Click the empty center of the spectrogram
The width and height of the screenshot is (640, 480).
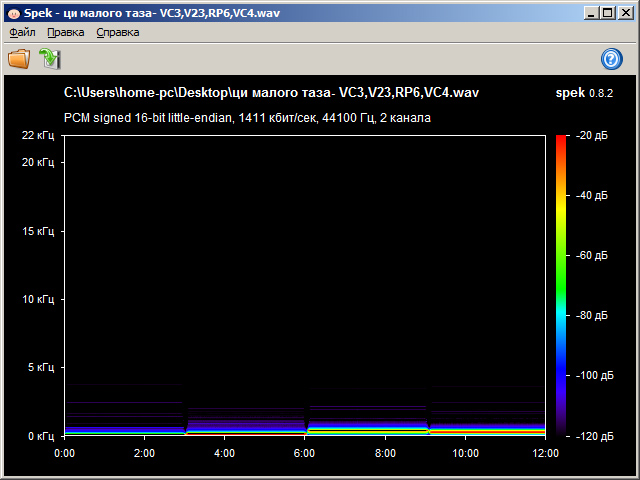click(305, 270)
